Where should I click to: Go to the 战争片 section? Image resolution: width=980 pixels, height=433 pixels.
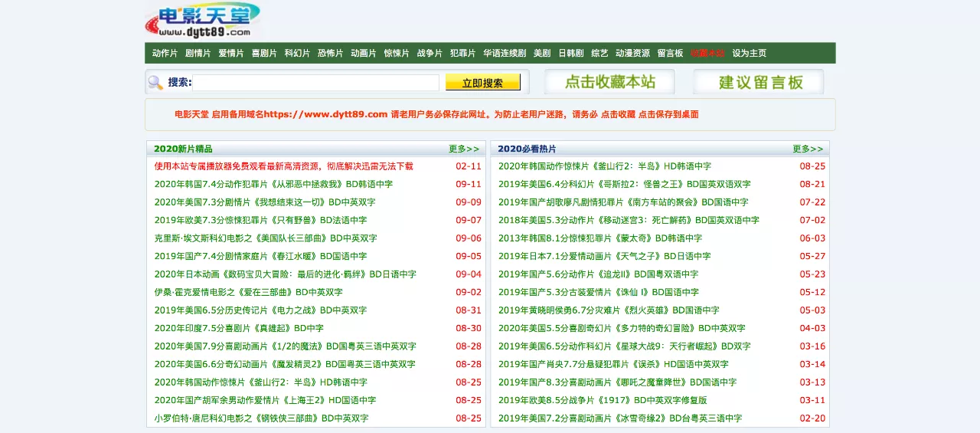(x=430, y=53)
